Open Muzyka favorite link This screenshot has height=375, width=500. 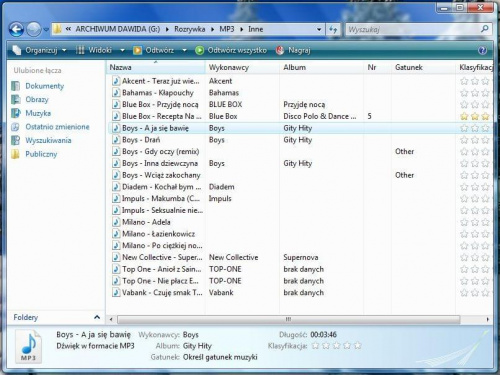point(38,113)
